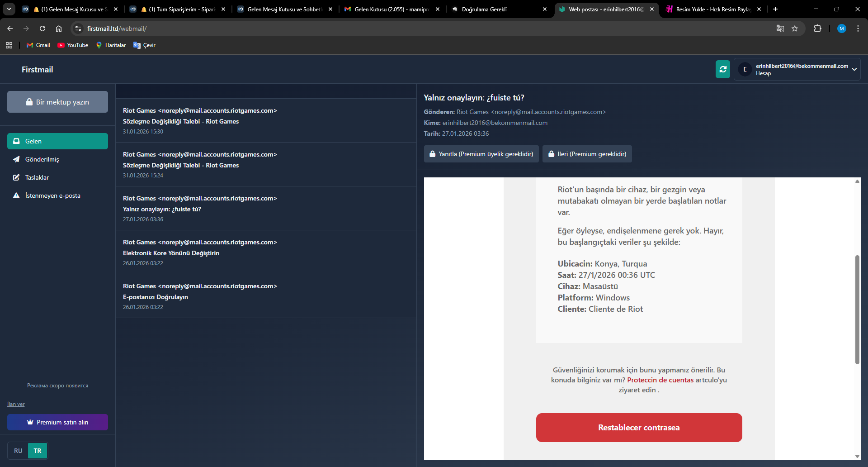The height and width of the screenshot is (467, 868).
Task: Click the lock icon on Yanıtla button
Action: click(x=432, y=154)
